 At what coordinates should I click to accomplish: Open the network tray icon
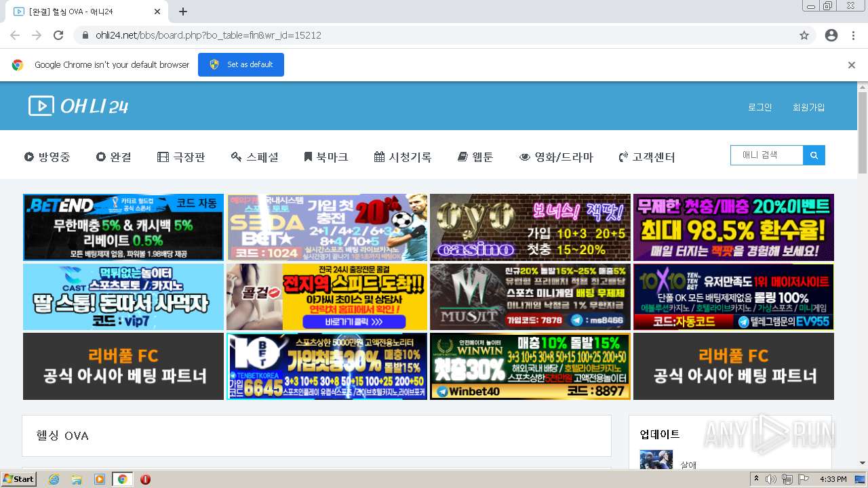(x=787, y=479)
